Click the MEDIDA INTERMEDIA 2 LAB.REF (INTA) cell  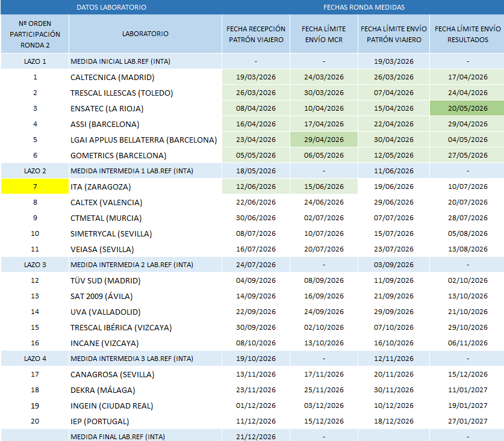click(x=145, y=265)
